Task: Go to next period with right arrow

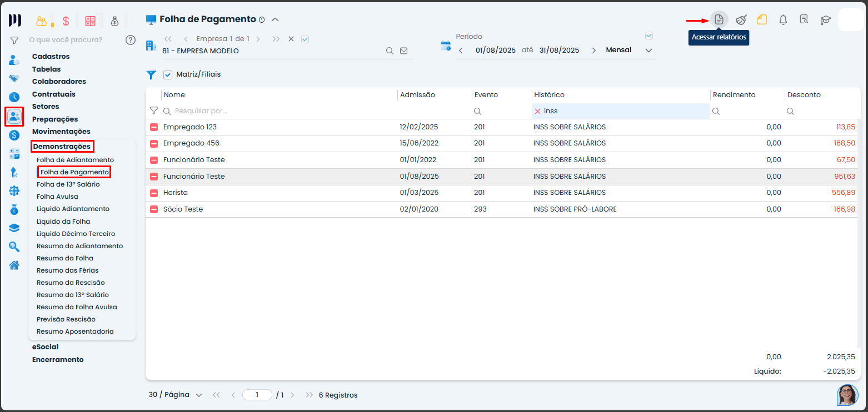Action: pos(593,51)
